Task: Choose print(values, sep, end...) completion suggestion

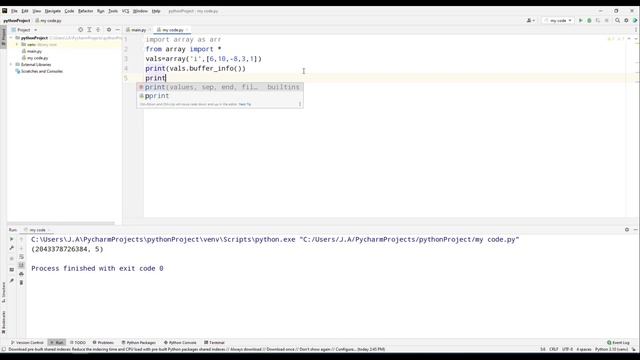Action: (x=220, y=87)
